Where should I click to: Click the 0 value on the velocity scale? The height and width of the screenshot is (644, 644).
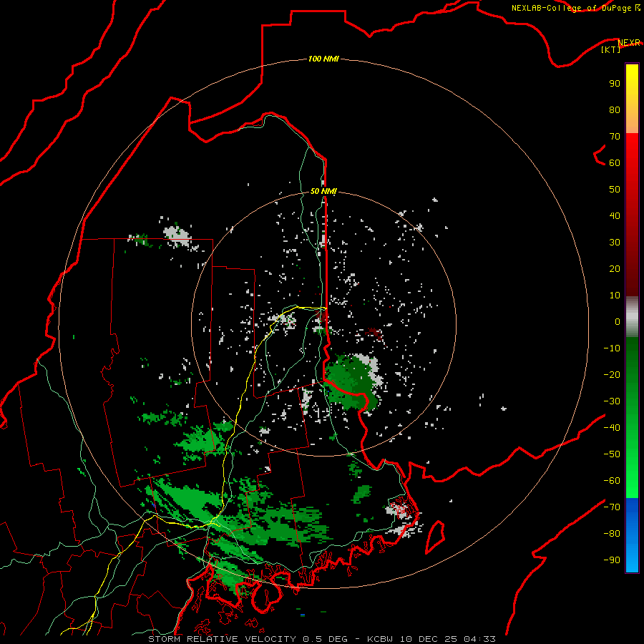[618, 321]
